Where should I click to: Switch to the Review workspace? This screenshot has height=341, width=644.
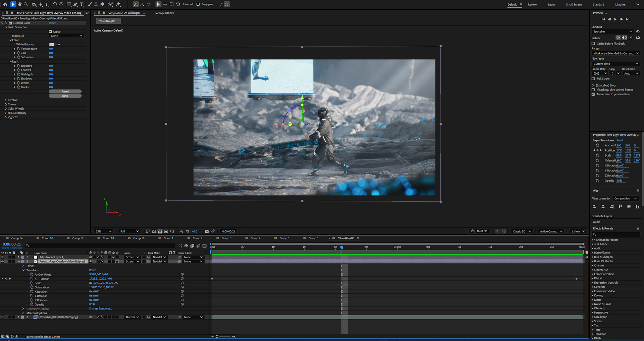(x=532, y=4)
